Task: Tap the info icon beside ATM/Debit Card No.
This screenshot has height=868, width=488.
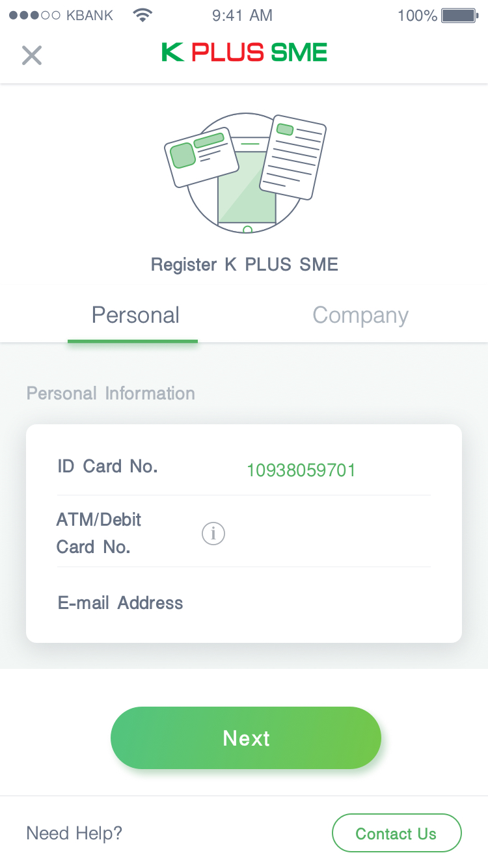Action: [x=213, y=534]
